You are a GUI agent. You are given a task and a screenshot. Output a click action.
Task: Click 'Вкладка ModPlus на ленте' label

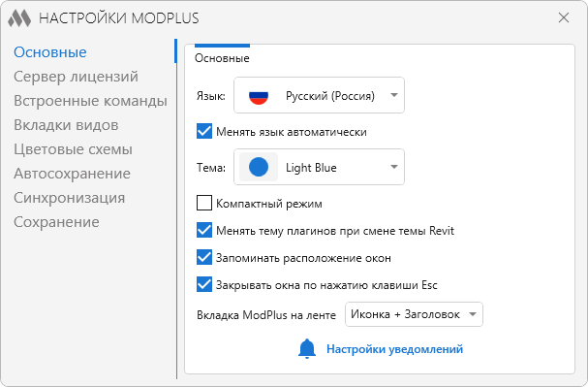pyautogui.click(x=266, y=315)
